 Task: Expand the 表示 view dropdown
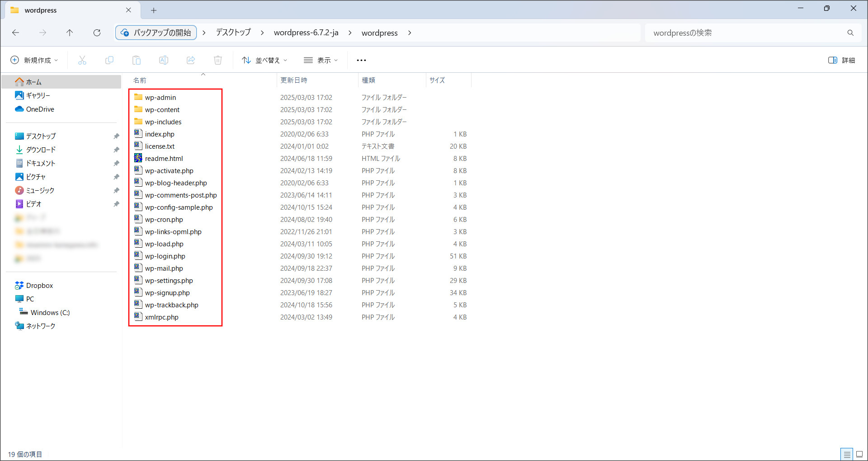click(x=321, y=60)
